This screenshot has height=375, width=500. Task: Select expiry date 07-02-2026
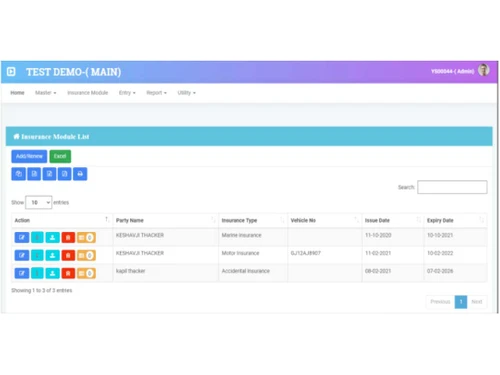[x=440, y=271]
